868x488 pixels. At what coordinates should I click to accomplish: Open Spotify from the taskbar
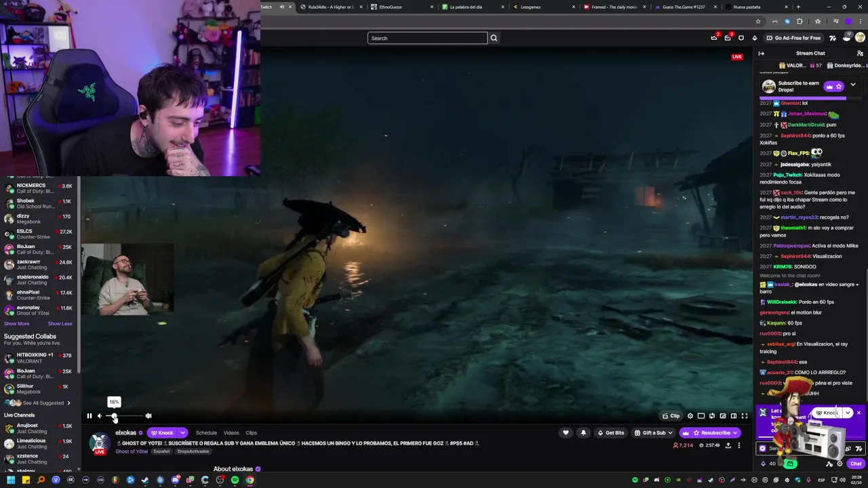tap(235, 480)
